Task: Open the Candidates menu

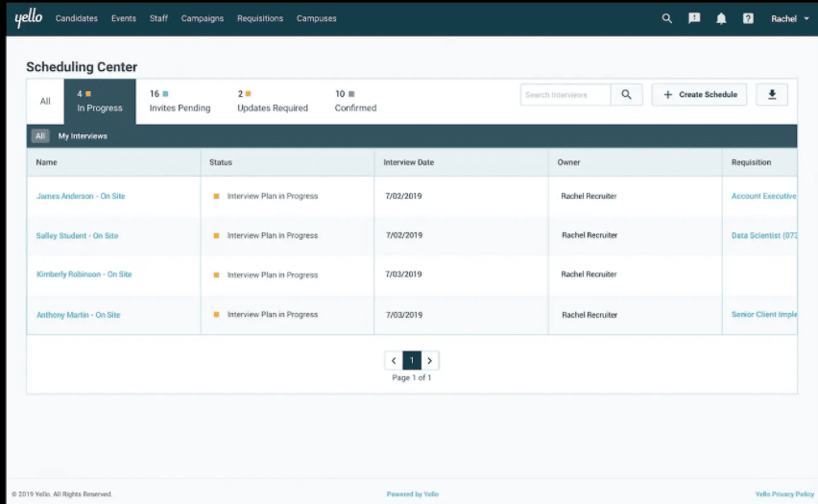Action: click(x=77, y=18)
